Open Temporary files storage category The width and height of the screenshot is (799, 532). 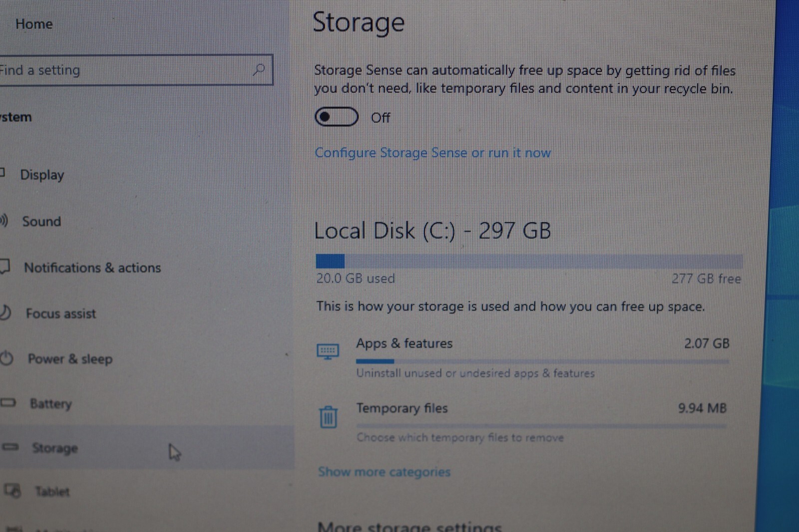pos(523,422)
